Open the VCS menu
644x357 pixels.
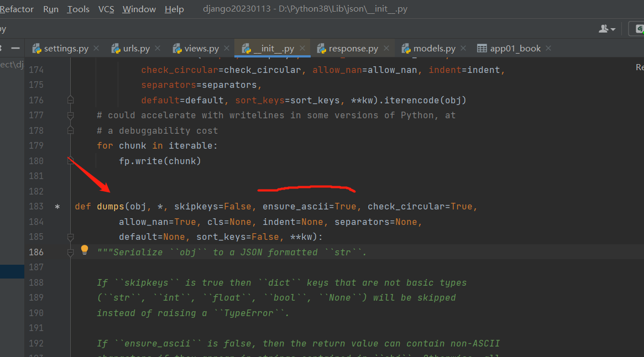(x=106, y=9)
